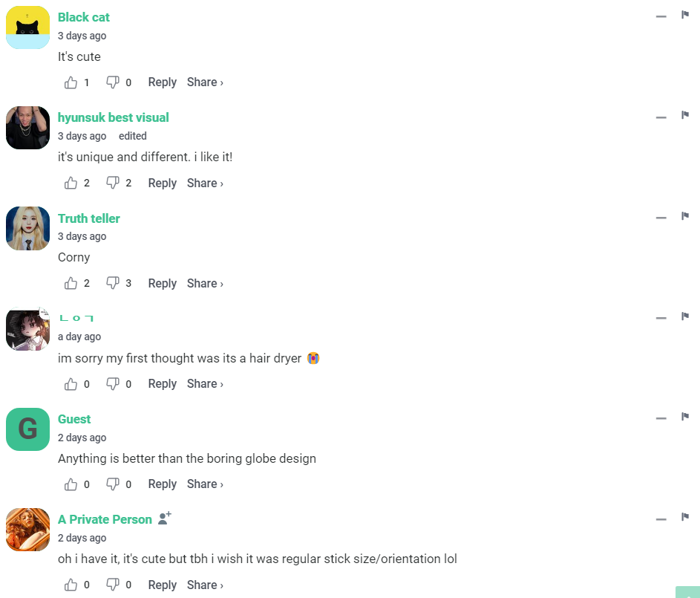
Task: Collapse Truth teller's comment
Action: (x=661, y=218)
